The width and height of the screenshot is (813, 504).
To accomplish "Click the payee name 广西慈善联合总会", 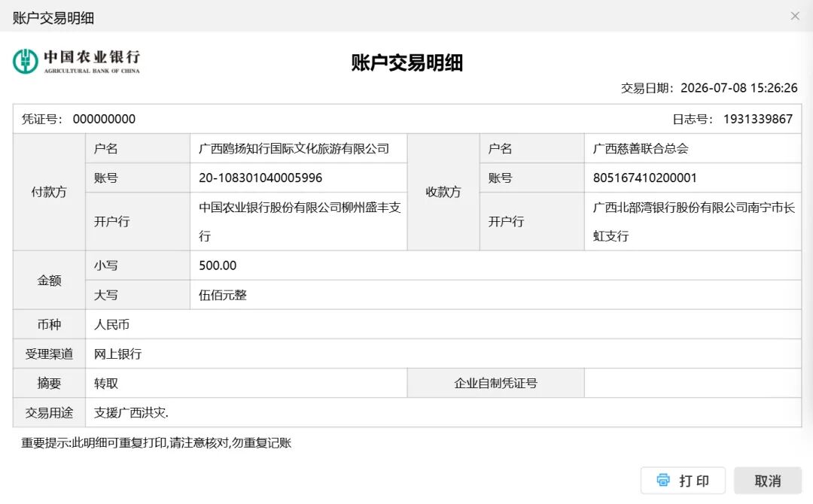I will pos(641,149).
